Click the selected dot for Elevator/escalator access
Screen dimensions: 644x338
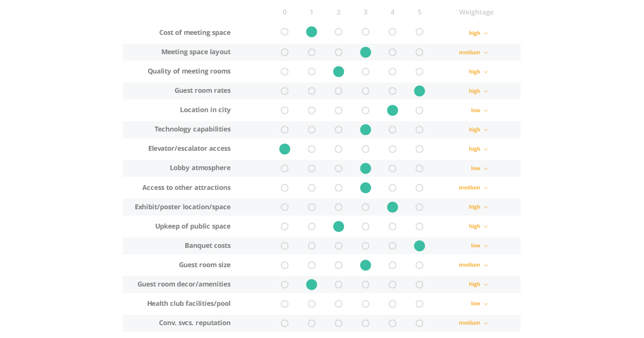(284, 149)
